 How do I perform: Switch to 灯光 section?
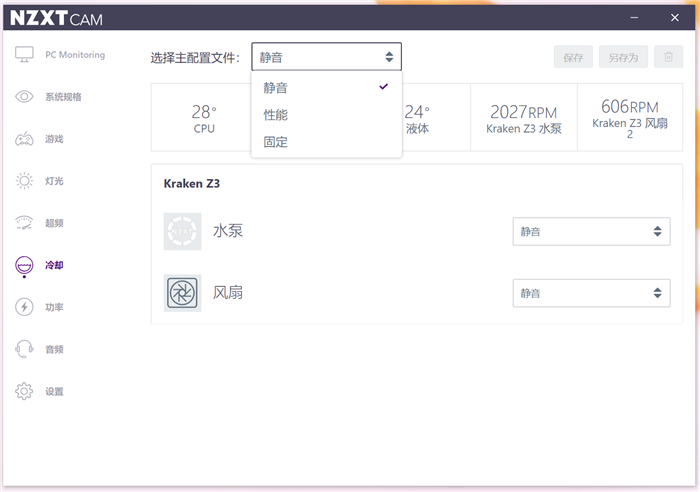pyautogui.click(x=54, y=181)
